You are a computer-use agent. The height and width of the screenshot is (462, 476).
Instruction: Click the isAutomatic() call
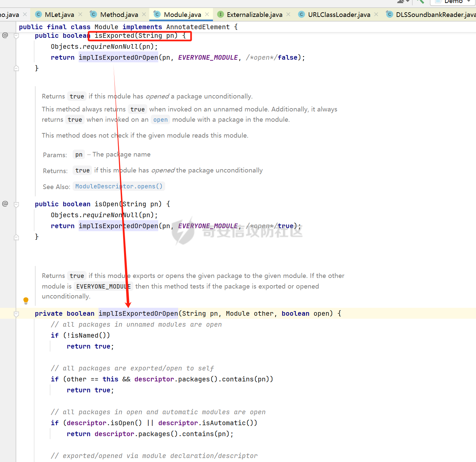point(228,423)
